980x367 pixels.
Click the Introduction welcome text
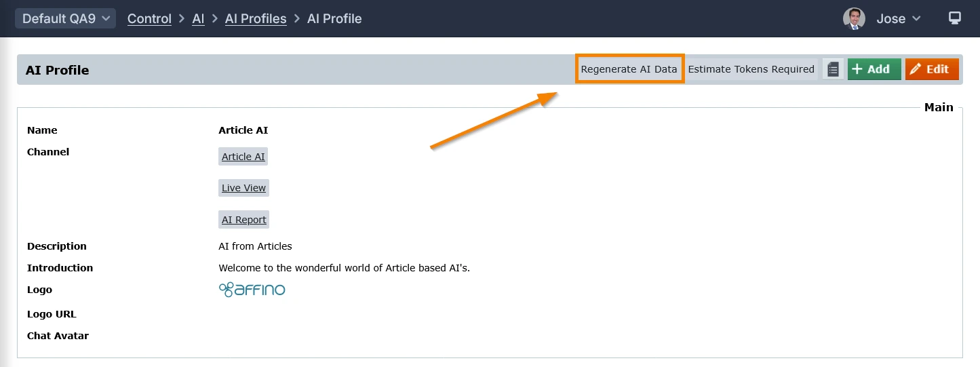point(344,268)
